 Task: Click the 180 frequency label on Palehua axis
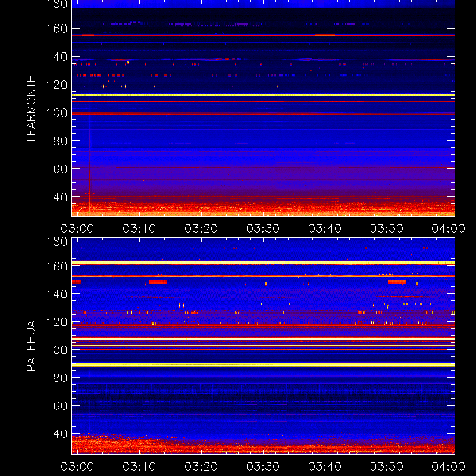click(57, 242)
